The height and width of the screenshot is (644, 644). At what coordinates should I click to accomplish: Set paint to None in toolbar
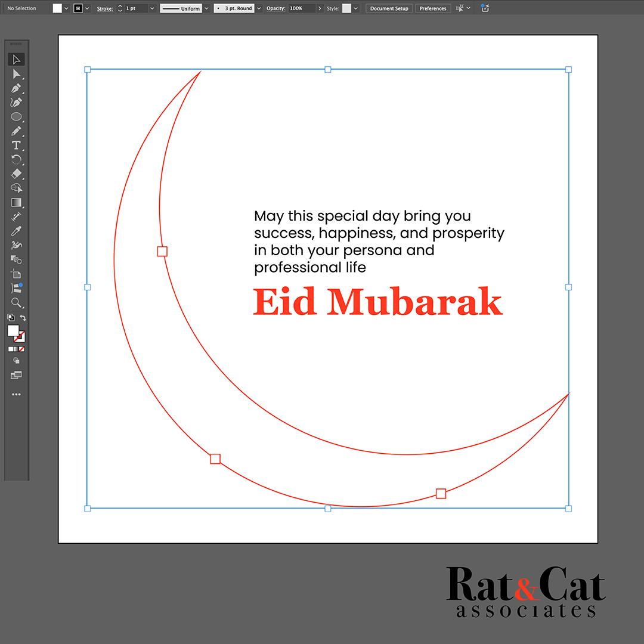pyautogui.click(x=22, y=349)
